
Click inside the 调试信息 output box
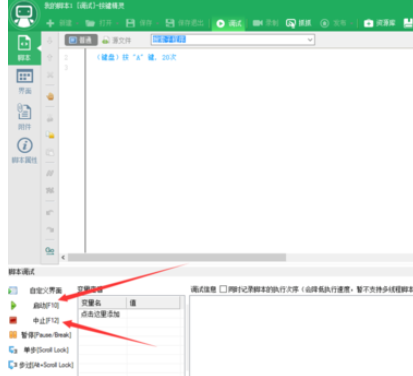[301, 336]
